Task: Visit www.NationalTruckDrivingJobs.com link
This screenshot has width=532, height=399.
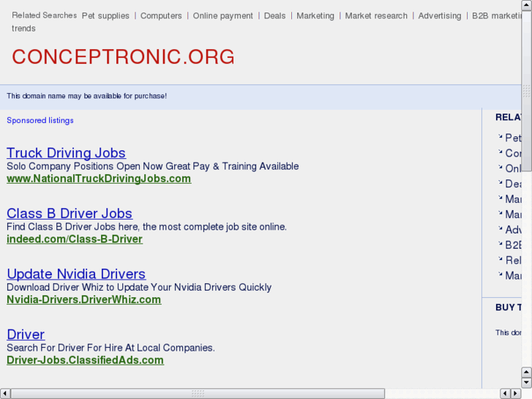Action: click(99, 179)
